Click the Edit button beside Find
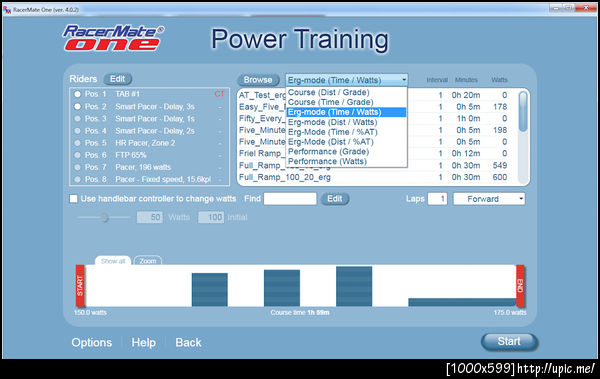 coord(334,199)
